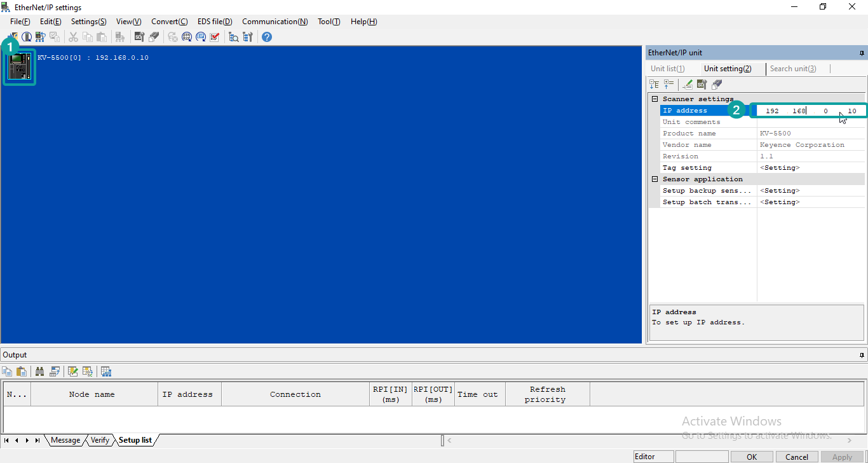
Task: Open the Help menu
Action: 364,22
